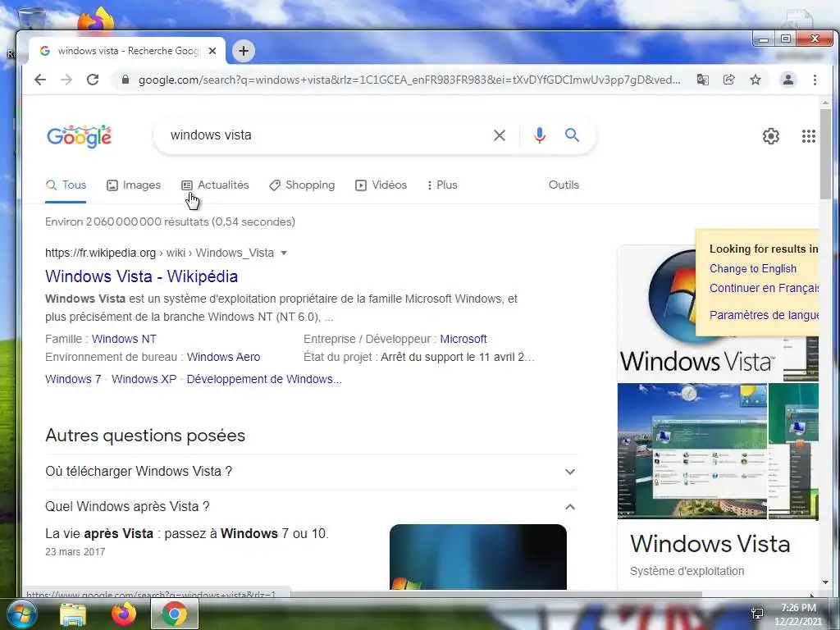Collapse the Quel Windows après Vista question
The image size is (840, 630).
(311, 507)
